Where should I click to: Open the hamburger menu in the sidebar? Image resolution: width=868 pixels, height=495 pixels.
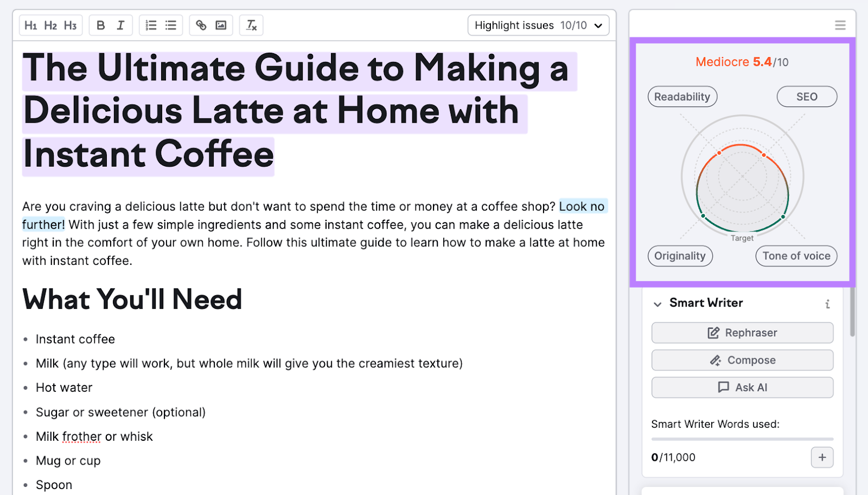[840, 25]
